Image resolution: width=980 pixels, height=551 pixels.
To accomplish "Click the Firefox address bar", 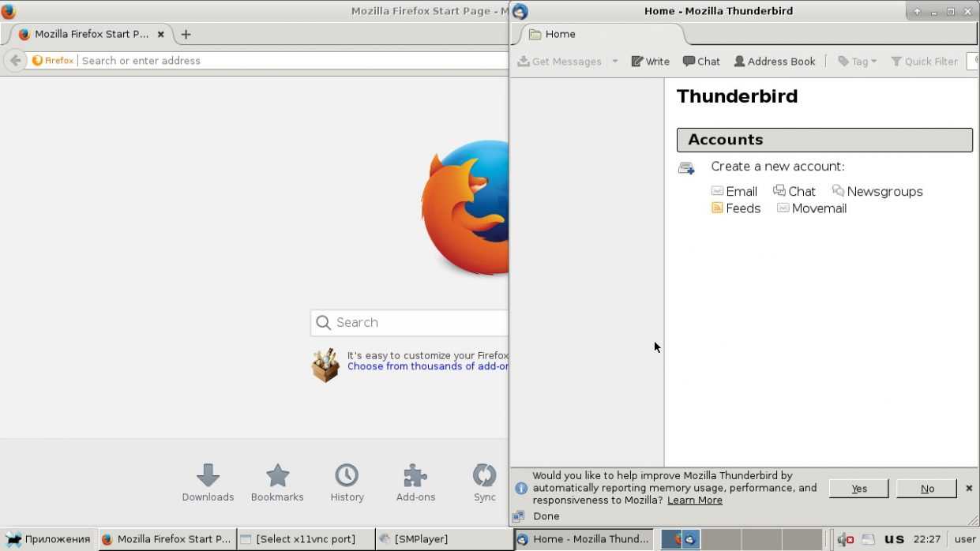I will [x=292, y=61].
